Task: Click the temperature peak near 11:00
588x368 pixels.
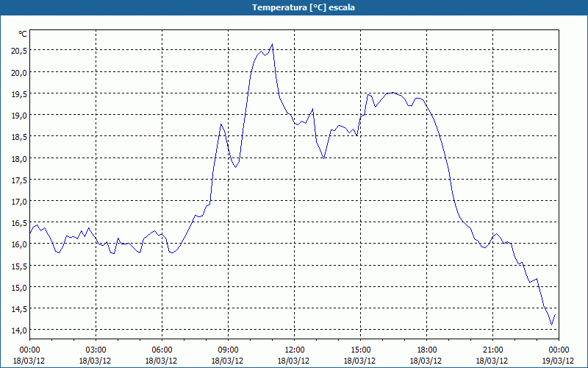Action: 272,44
